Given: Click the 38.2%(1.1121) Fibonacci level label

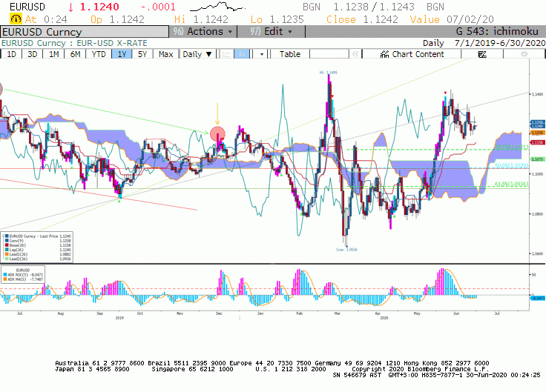Looking at the screenshot, I should [511, 147].
